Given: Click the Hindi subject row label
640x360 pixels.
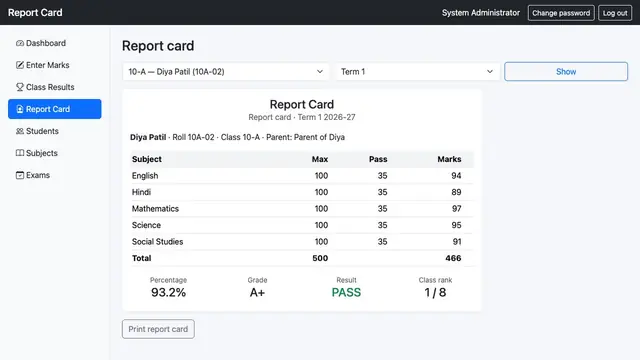Looking at the screenshot, I should [x=141, y=192].
